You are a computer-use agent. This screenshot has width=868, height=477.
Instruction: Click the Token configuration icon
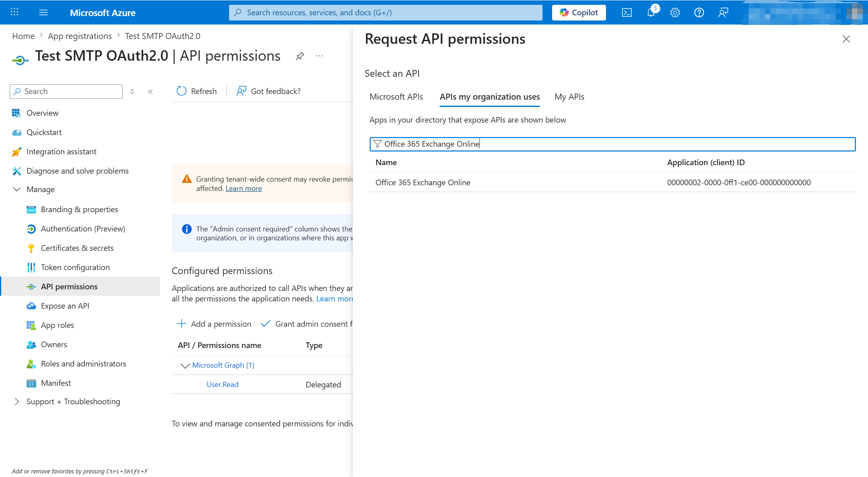(31, 267)
